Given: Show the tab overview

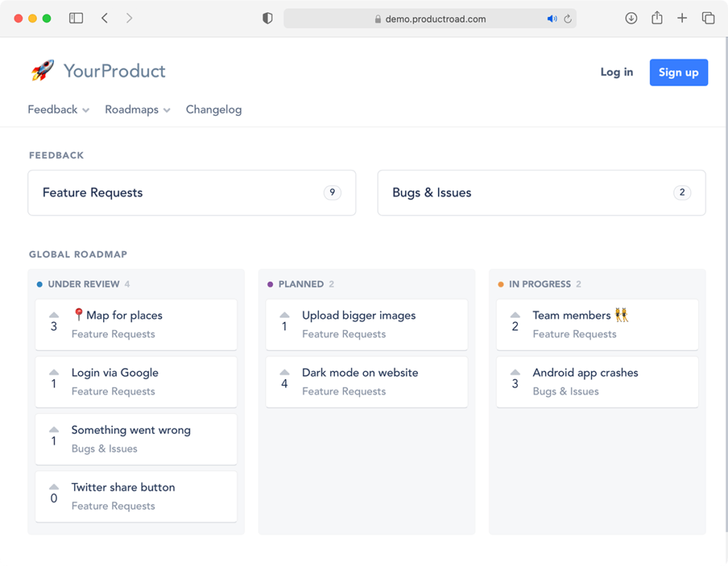Looking at the screenshot, I should 708,18.
